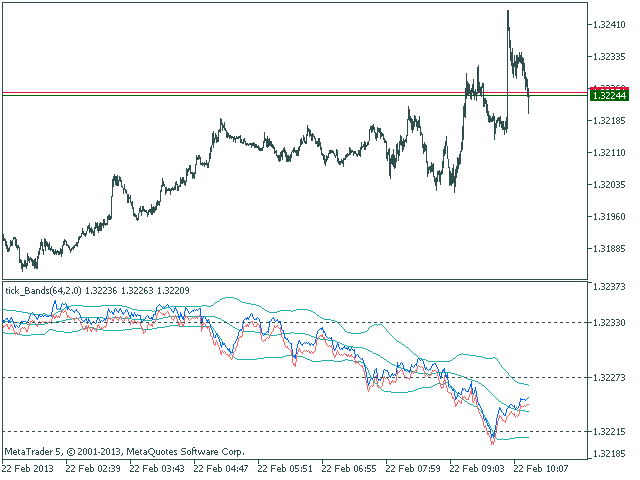Click the green current price label 1.32244
Image resolution: width=640 pixels, height=480 pixels.
pyautogui.click(x=609, y=96)
